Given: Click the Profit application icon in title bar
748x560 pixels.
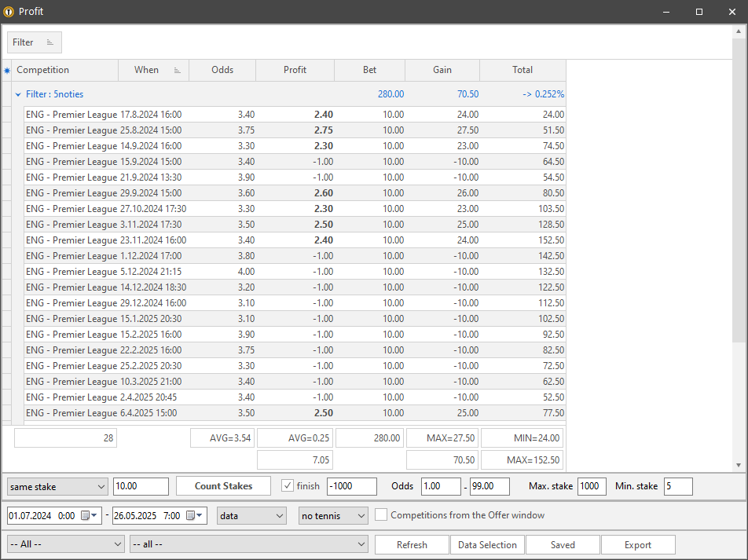Looking at the screenshot, I should [9, 12].
